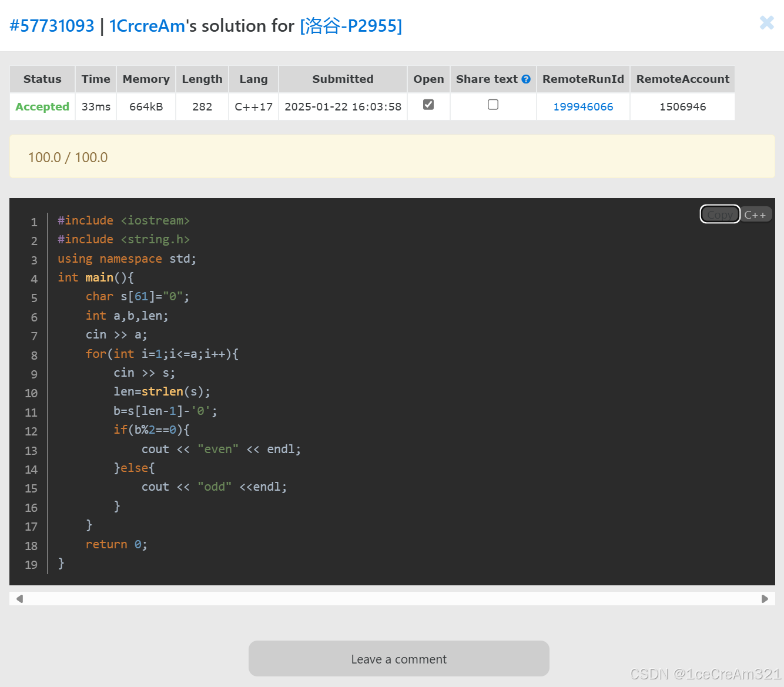784x687 pixels.
Task: Open problem 洛谷-P2955
Action: pyautogui.click(x=351, y=25)
